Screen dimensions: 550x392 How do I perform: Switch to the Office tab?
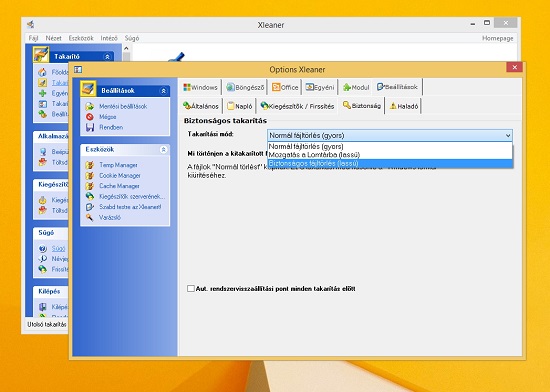point(285,87)
